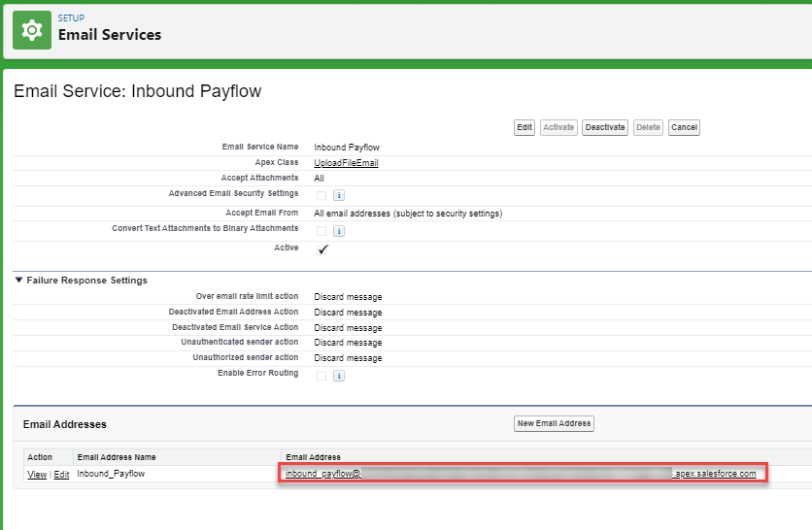Click Edit link for Inbound_Payflow address
The image size is (812, 530).
tap(61, 474)
